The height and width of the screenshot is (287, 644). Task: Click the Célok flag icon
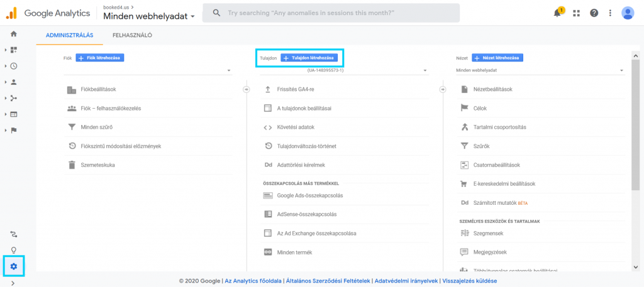pos(465,108)
